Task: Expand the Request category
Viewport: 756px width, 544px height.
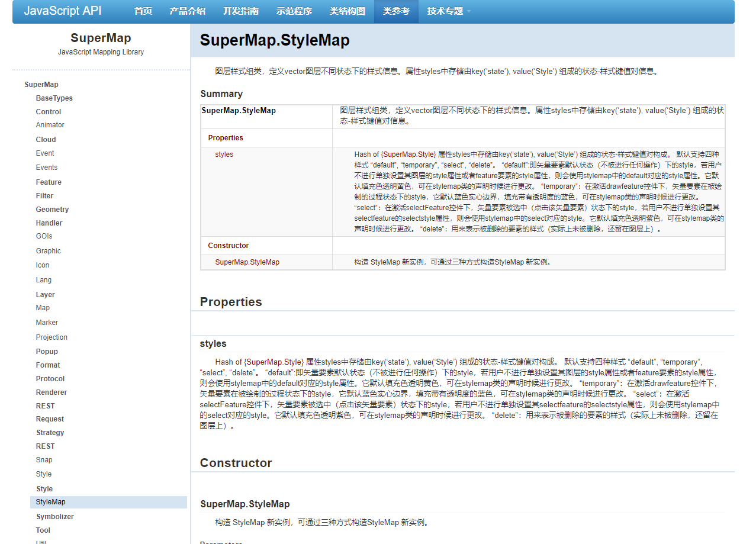Action: tap(50, 419)
